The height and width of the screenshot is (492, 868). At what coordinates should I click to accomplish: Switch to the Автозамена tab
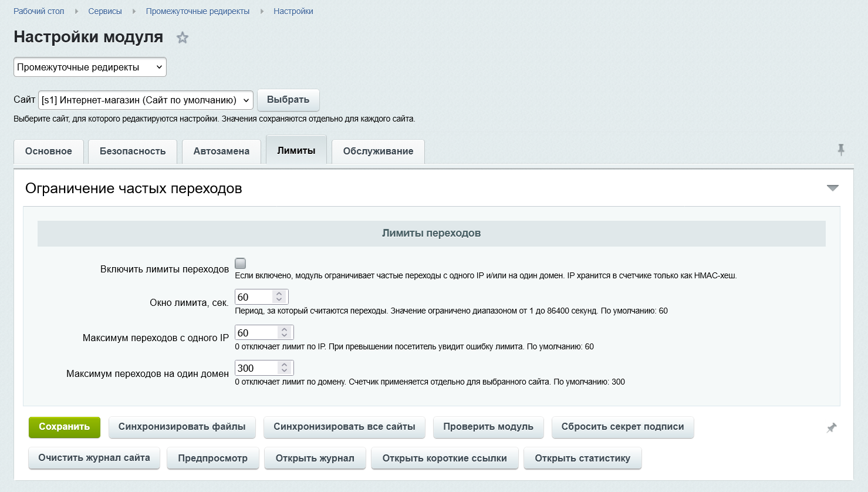click(x=221, y=151)
